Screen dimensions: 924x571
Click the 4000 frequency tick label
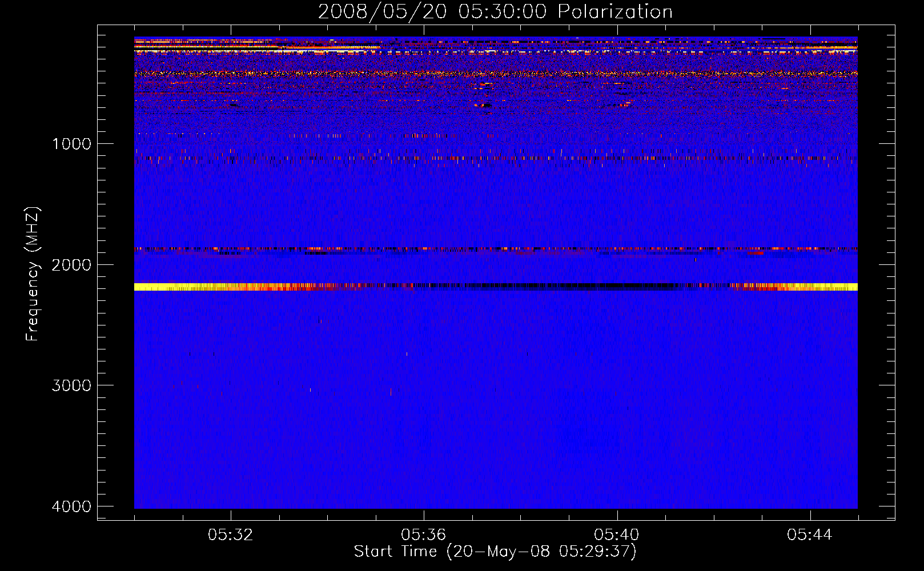tap(71, 506)
